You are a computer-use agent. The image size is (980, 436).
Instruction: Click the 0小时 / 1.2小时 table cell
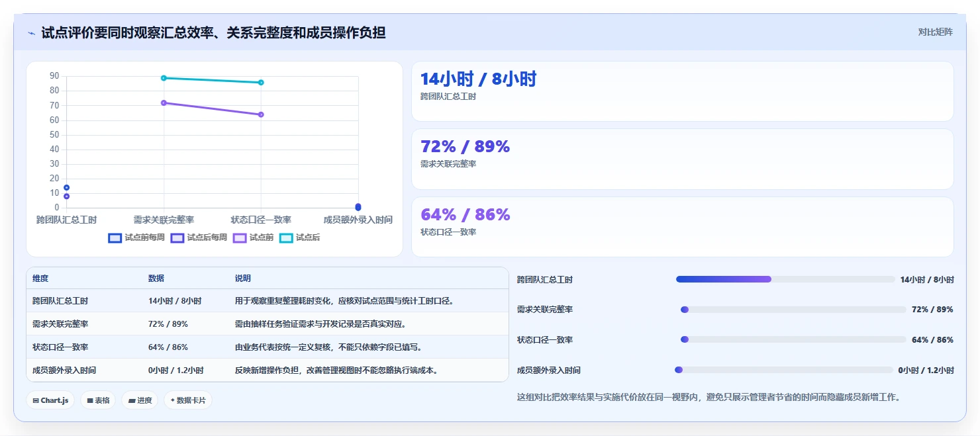[176, 371]
